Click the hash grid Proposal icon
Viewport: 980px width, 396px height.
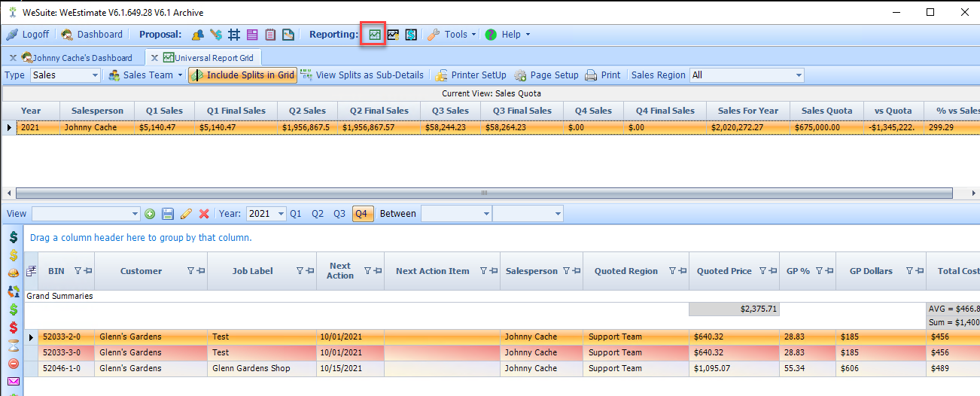[x=233, y=35]
